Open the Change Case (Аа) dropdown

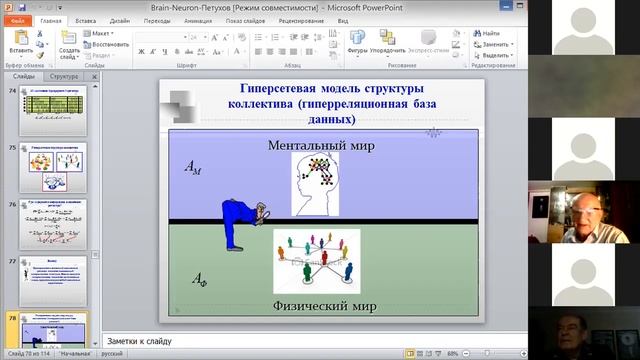click(x=218, y=52)
